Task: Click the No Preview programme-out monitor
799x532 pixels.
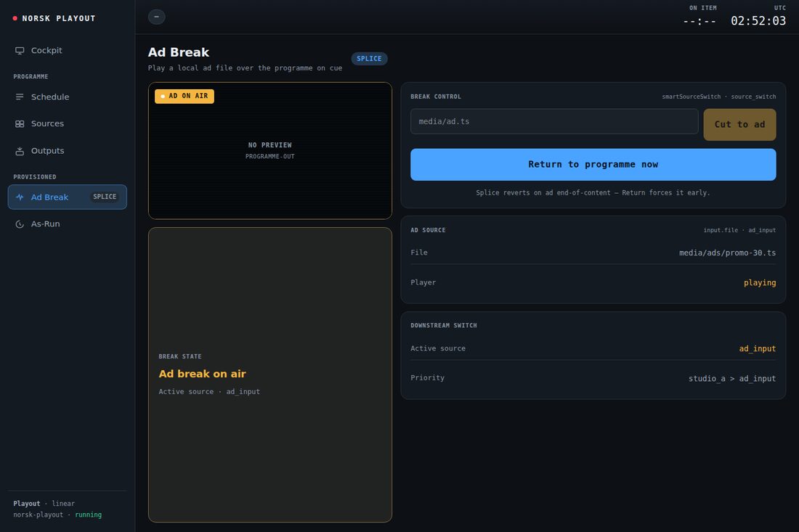Action: [270, 151]
